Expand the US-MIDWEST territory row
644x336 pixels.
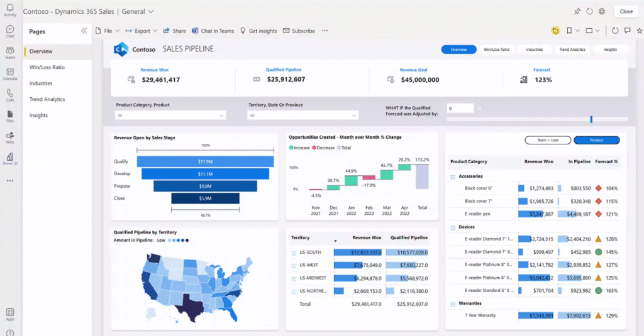[294, 279]
